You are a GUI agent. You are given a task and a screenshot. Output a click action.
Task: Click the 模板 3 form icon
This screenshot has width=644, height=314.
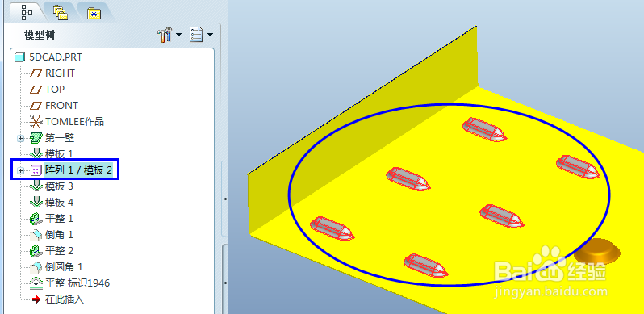(36, 186)
